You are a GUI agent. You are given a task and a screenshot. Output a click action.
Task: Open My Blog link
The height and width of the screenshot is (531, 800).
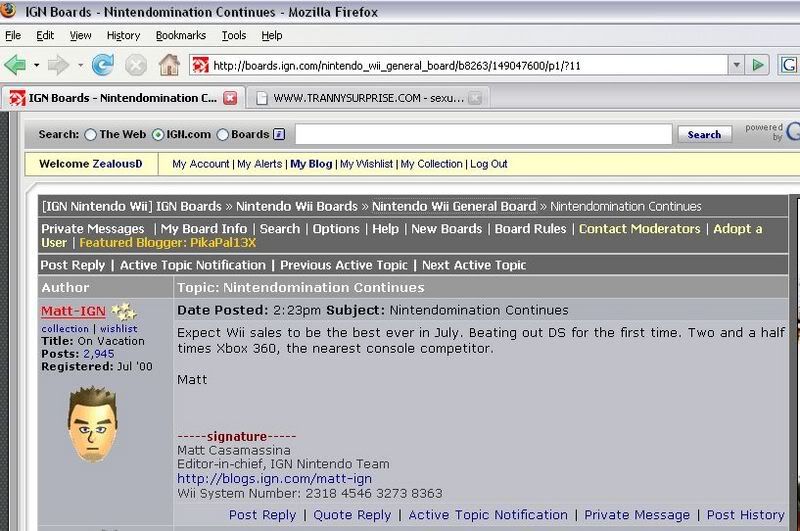pyautogui.click(x=311, y=164)
